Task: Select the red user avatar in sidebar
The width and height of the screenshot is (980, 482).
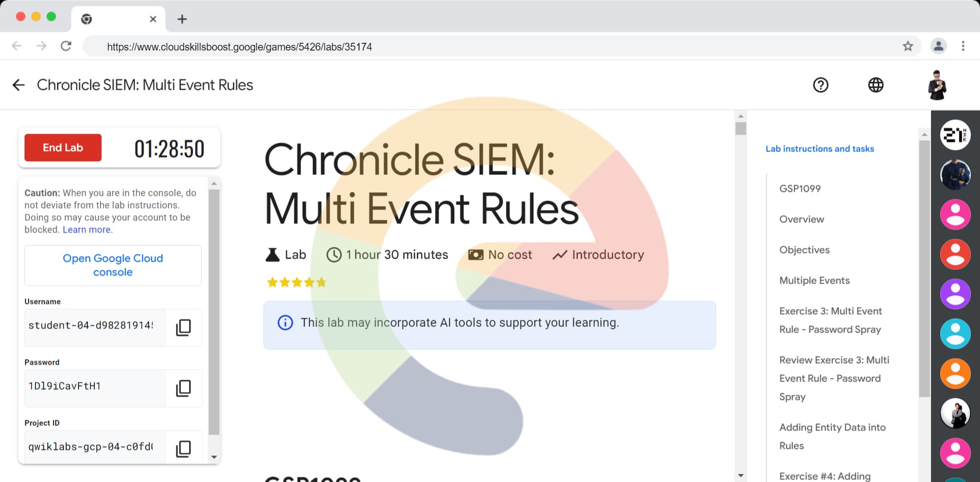Action: (x=955, y=255)
